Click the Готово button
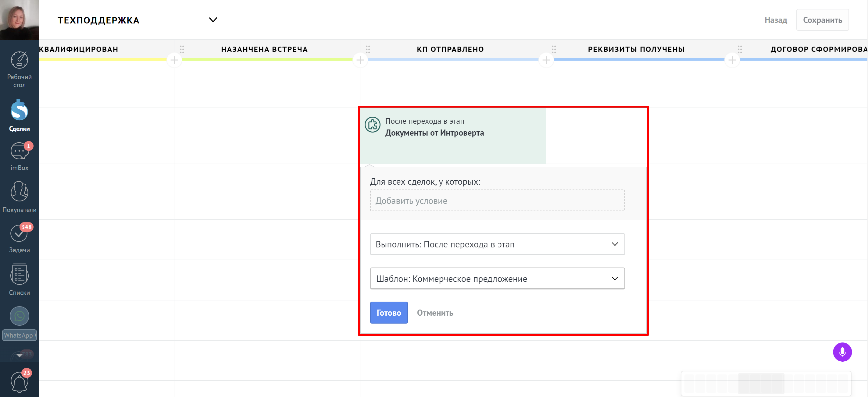 (389, 313)
